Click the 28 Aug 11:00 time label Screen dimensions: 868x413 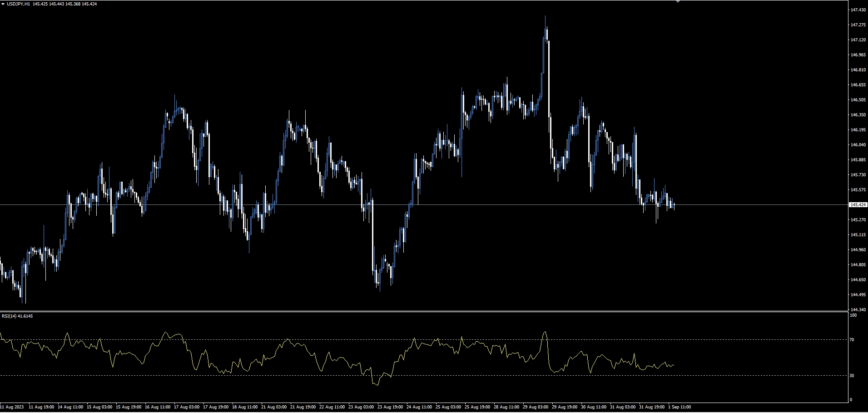point(506,407)
